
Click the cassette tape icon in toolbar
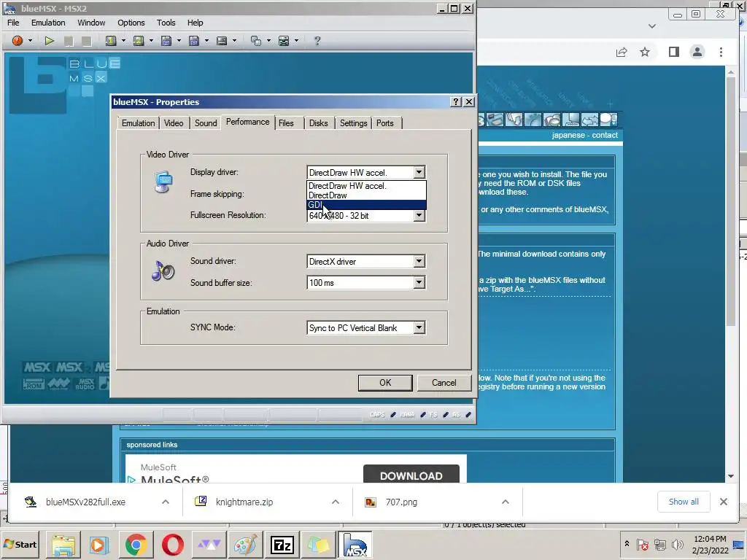point(222,41)
